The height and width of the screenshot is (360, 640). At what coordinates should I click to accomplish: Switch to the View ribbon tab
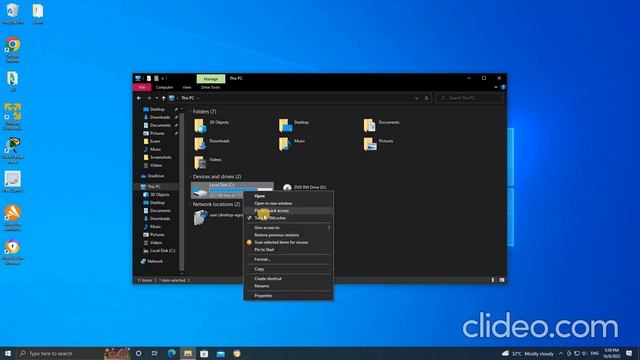click(x=187, y=87)
